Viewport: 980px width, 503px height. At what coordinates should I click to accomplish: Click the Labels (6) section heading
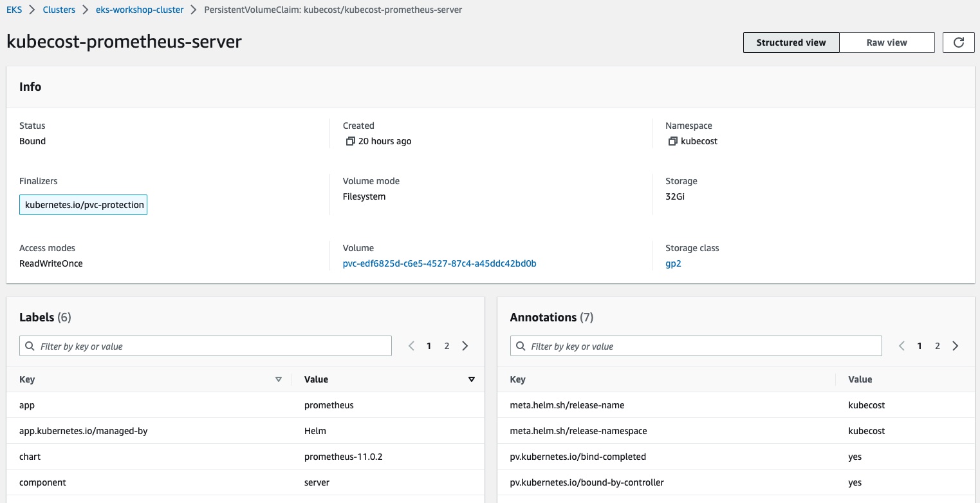(x=45, y=318)
